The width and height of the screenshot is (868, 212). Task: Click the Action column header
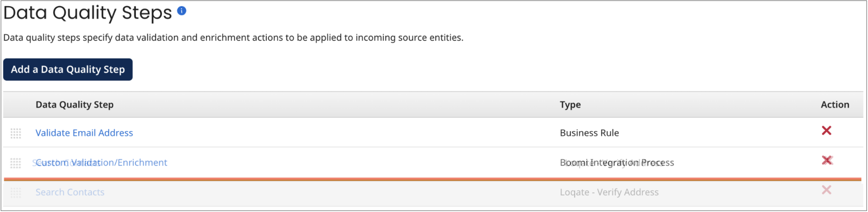pyautogui.click(x=835, y=104)
